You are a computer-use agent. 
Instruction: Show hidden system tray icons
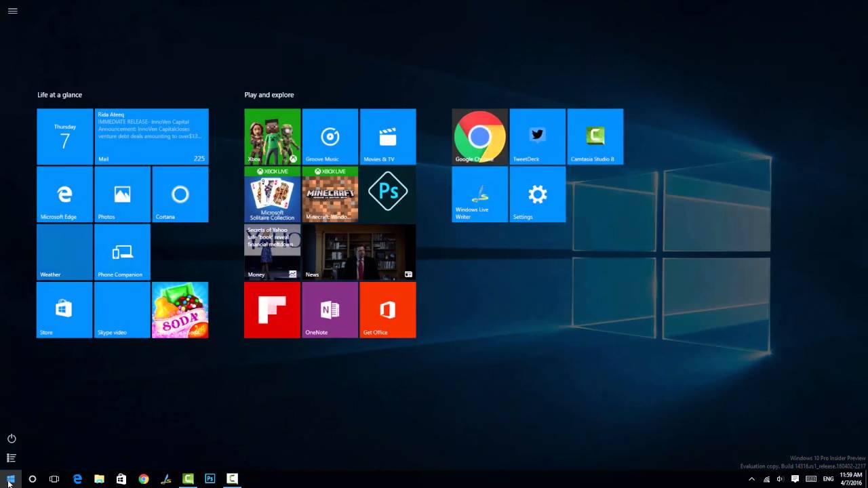pos(751,479)
